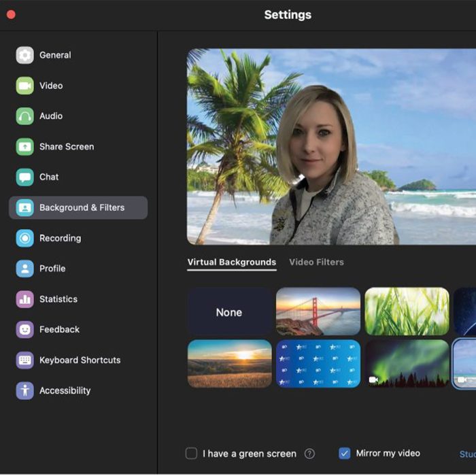Image resolution: width=476 pixels, height=476 pixels.
Task: Enable the I have a green screen checkbox
Action: click(x=191, y=454)
